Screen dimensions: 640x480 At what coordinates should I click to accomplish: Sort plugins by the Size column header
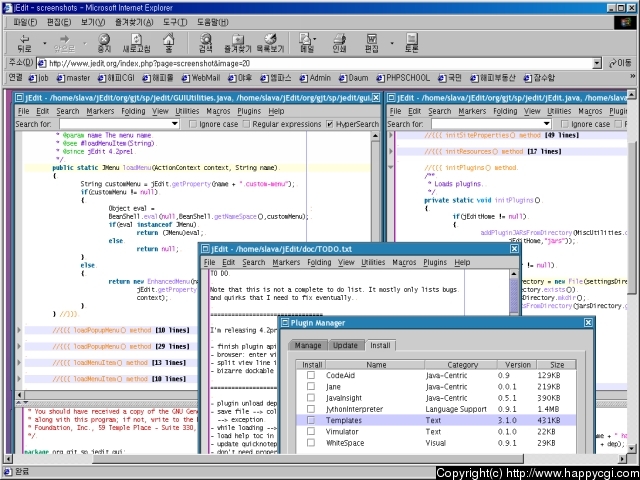(x=557, y=364)
